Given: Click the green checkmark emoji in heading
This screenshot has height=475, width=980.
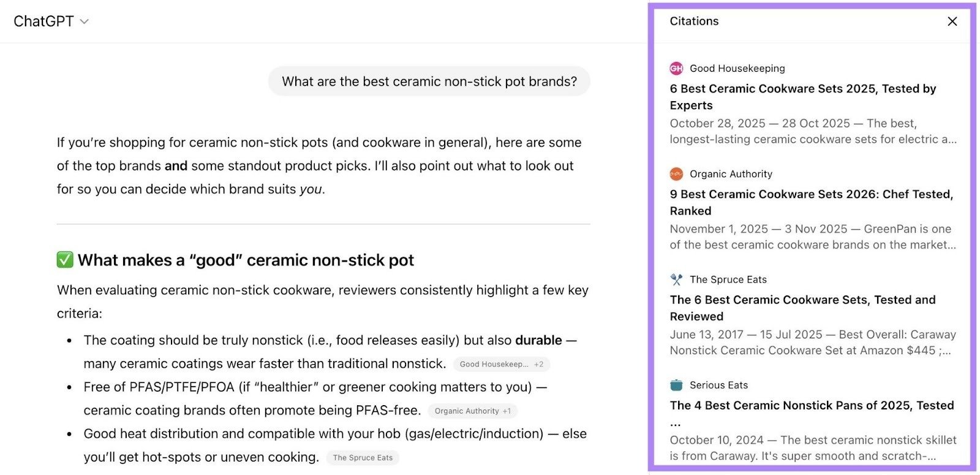Looking at the screenshot, I should [x=65, y=260].
